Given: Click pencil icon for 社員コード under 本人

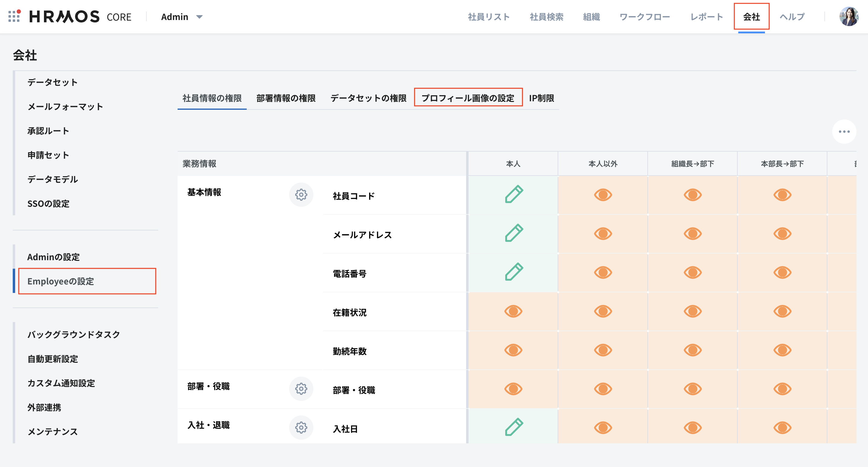Looking at the screenshot, I should coord(513,195).
